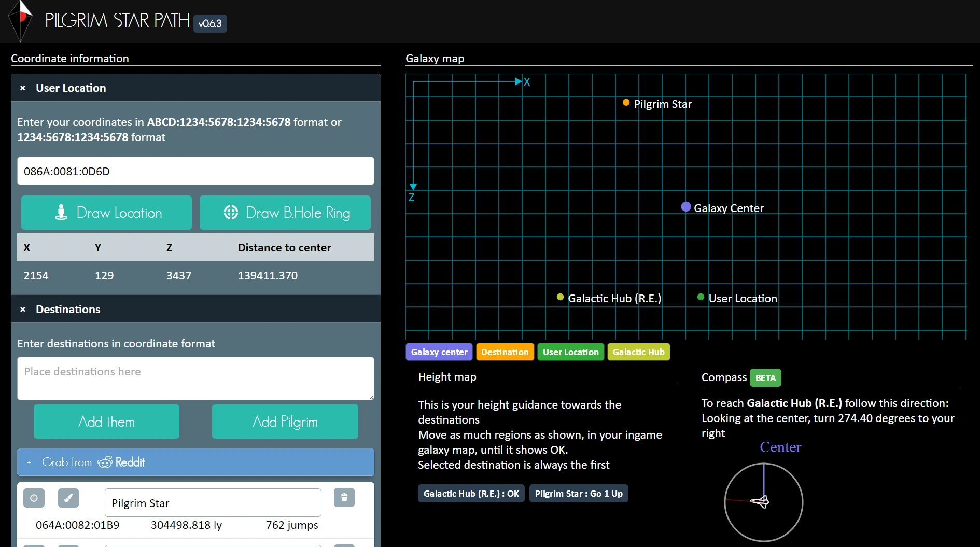The width and height of the screenshot is (980, 547).
Task: Toggle the green User Location legend button
Action: [571, 352]
